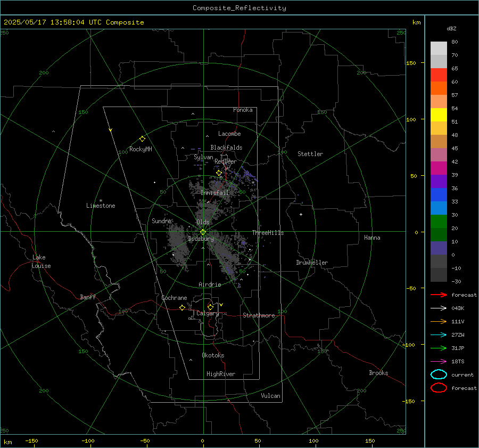Click the orange 111V arrow icon
Screen dimensions: 479x448
click(x=439, y=321)
